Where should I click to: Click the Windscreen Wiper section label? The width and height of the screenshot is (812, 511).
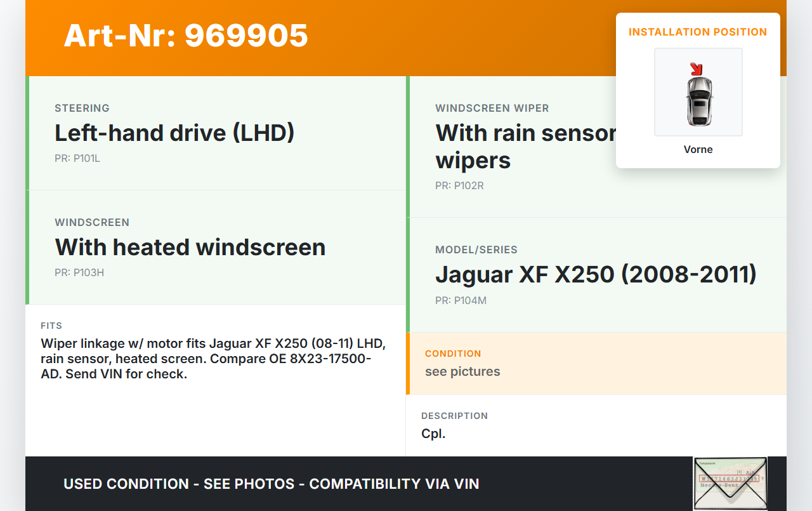click(492, 108)
